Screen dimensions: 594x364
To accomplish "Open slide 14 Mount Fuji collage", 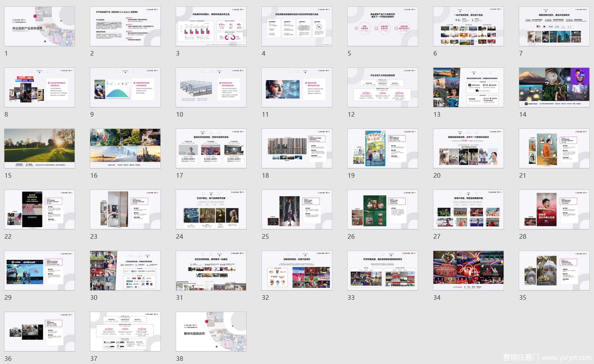I will point(554,87).
